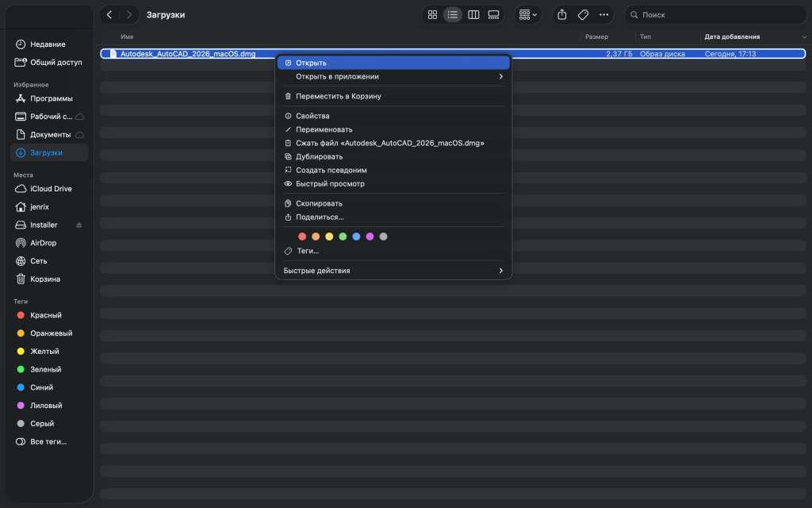This screenshot has height=508, width=812.
Task: Apply the red tag color dot
Action: (x=302, y=237)
